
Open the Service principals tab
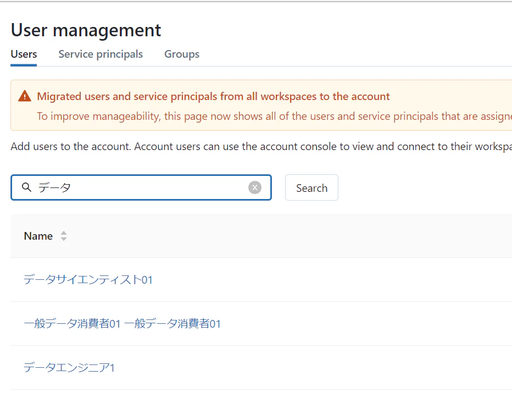101,54
